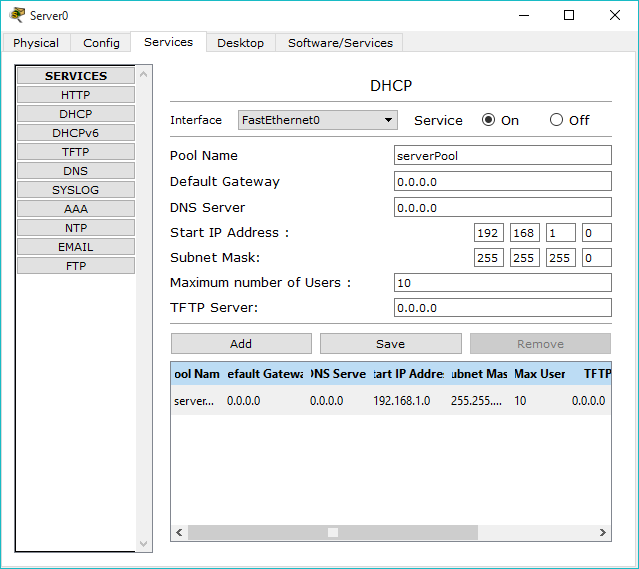Open the NTP service
This screenshot has height=569, width=639.
tap(76, 228)
